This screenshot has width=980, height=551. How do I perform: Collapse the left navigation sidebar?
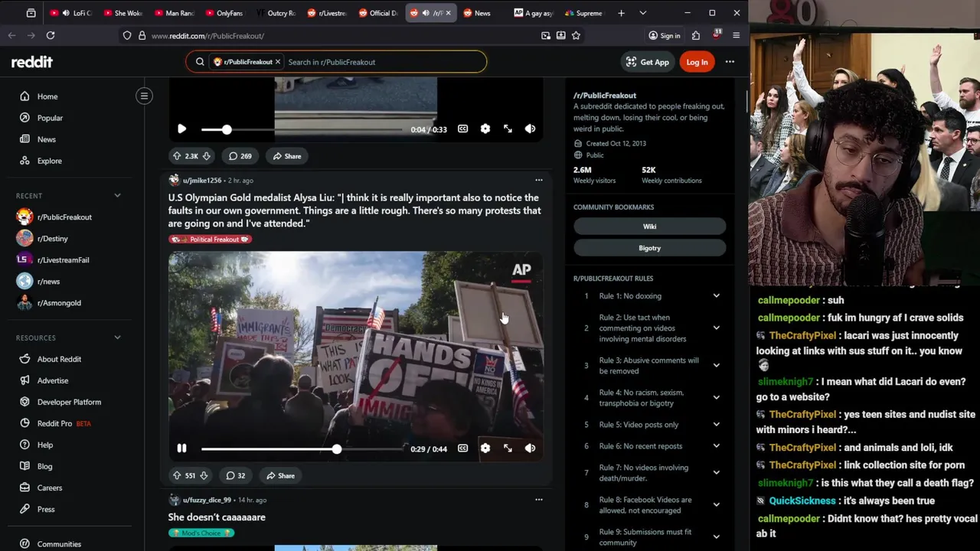144,96
